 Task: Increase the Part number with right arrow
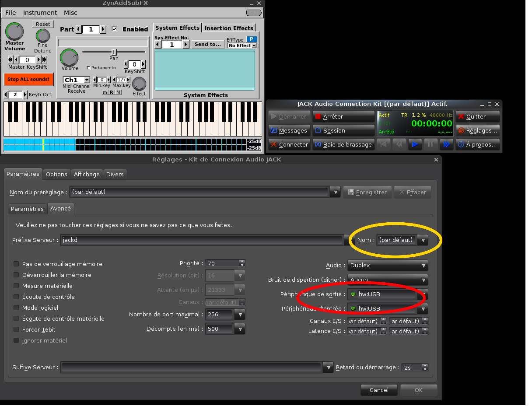(103, 29)
